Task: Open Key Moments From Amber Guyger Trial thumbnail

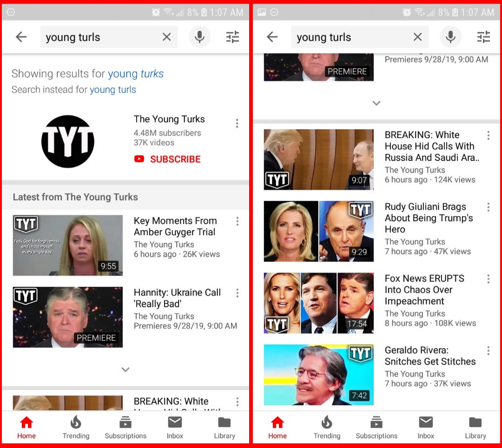Action: click(68, 245)
